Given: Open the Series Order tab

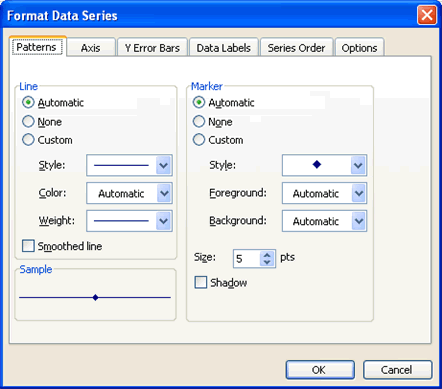Looking at the screenshot, I should 296,48.
